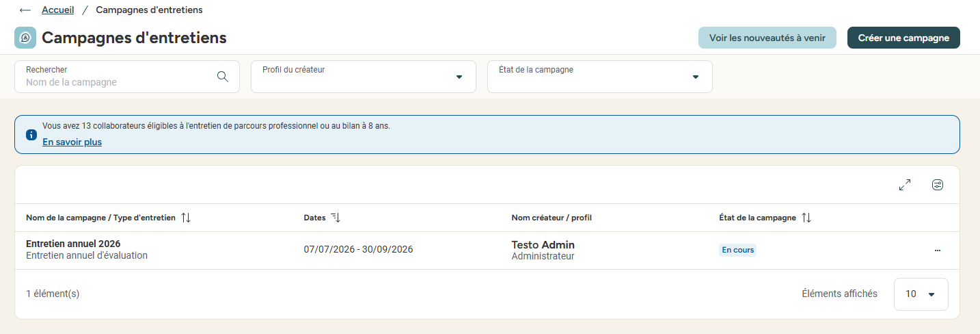Go to the Accueil breadcrumb
980x334 pixels.
coord(57,10)
